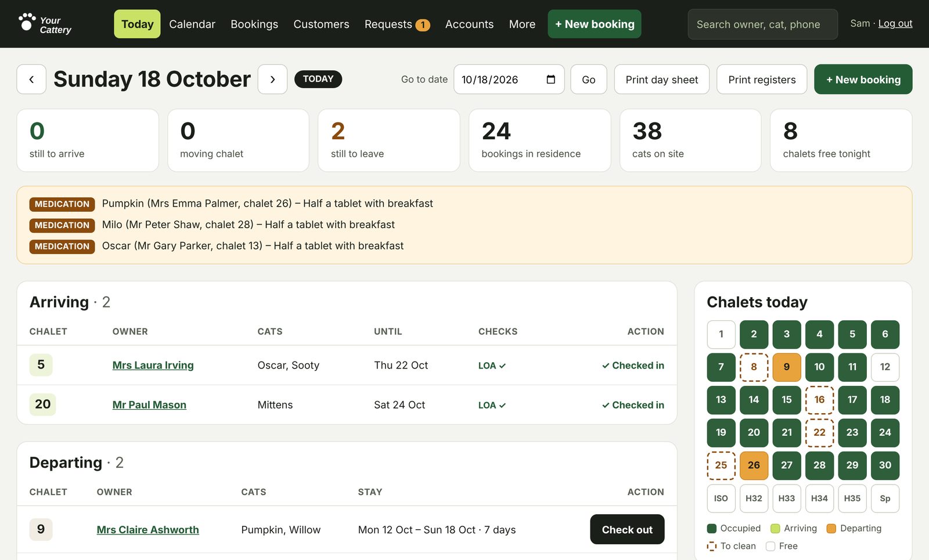
Task: Select to-clean chalet 8 tile
Action: coord(754,367)
